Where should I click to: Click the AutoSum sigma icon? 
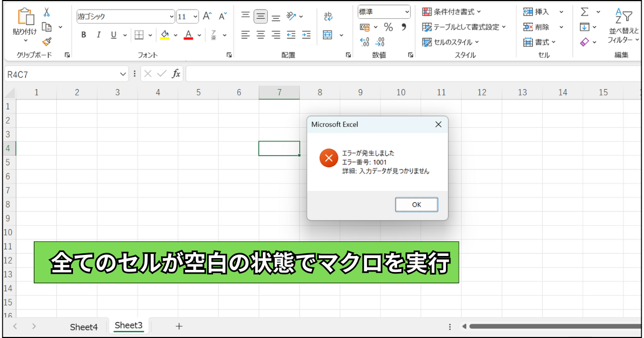(585, 12)
